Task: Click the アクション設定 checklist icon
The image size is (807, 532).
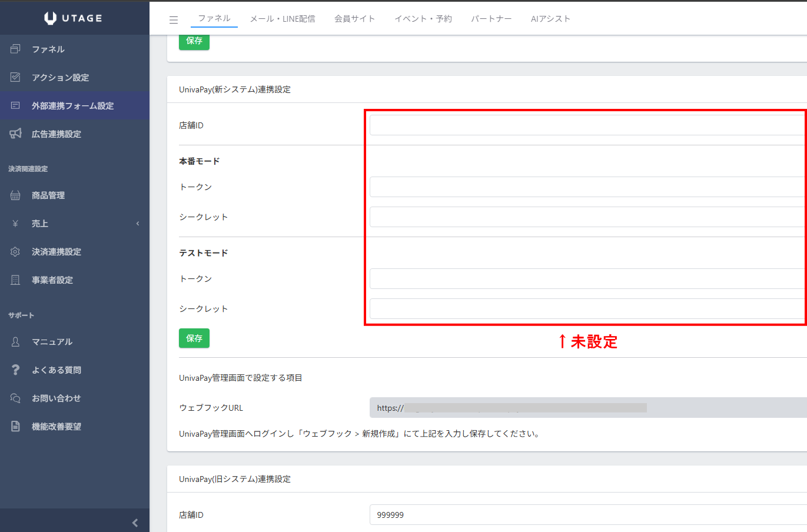Action: point(15,77)
